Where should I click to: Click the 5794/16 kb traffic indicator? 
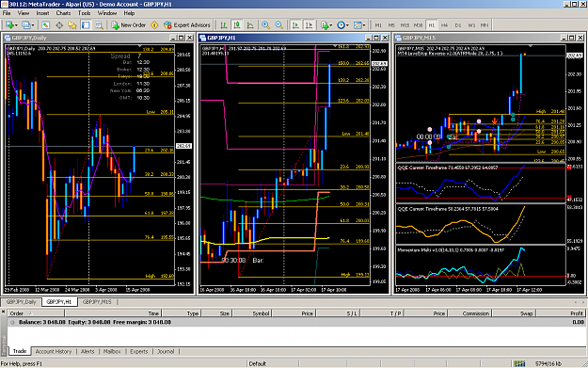pyautogui.click(x=548, y=363)
